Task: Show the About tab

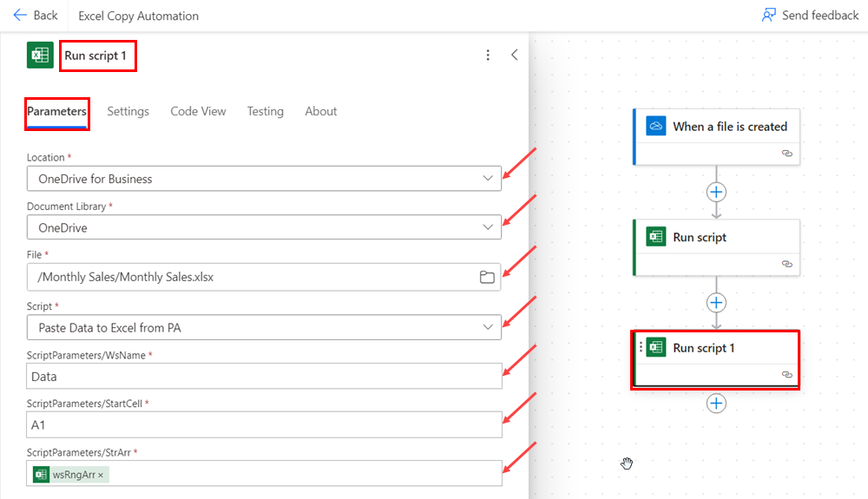Action: point(321,111)
